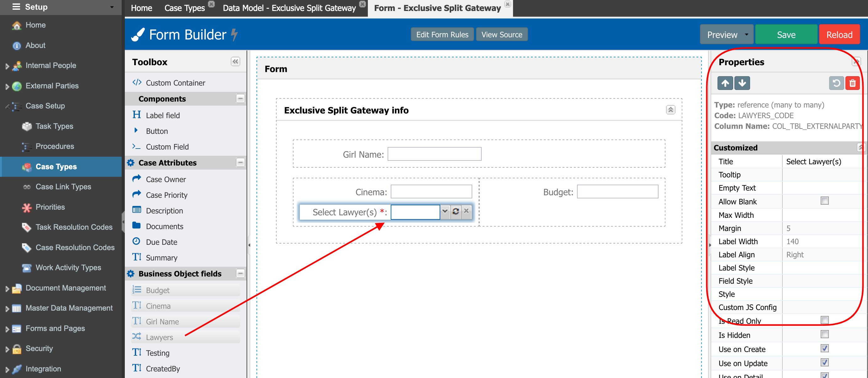Image resolution: width=868 pixels, height=378 pixels.
Task: Reset field properties with undo icon
Action: pyautogui.click(x=836, y=83)
